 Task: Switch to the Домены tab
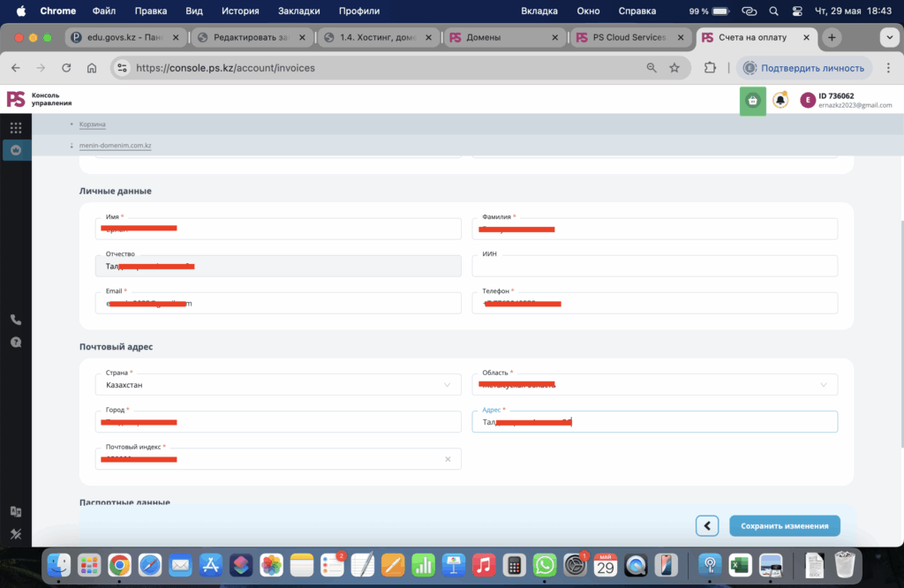tap(503, 38)
